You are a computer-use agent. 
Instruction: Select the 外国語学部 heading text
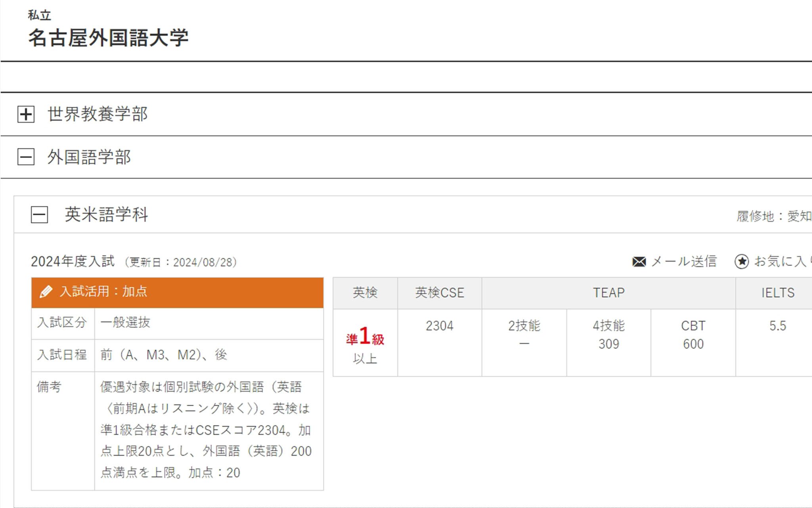pos(89,157)
